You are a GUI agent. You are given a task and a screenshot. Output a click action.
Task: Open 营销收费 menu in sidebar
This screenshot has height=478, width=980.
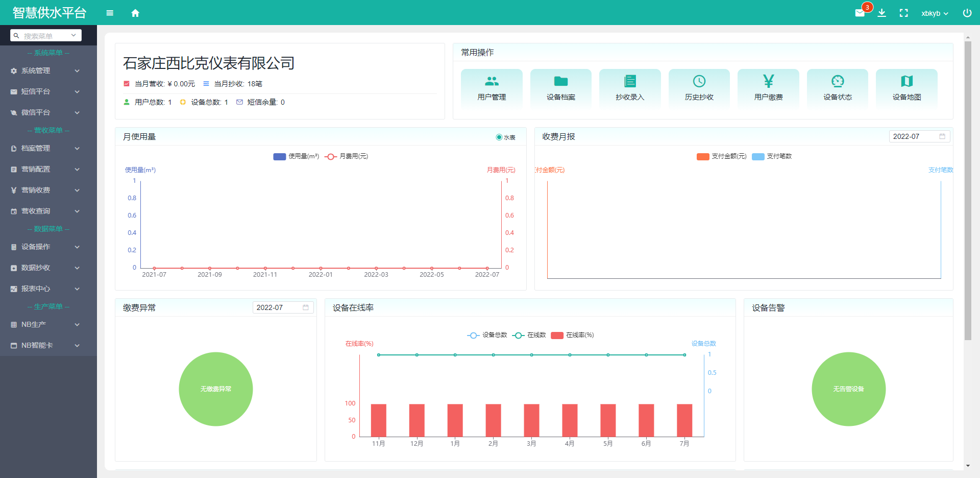[x=46, y=190]
